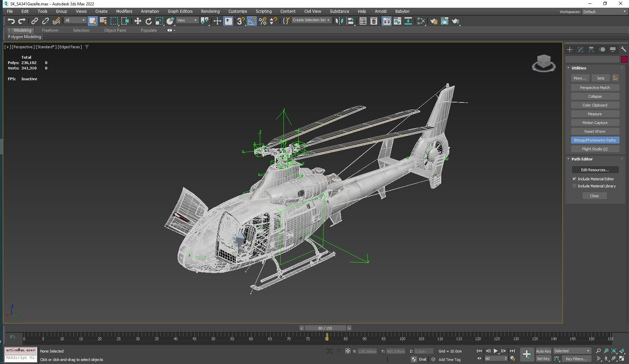Toggle Include Material Editor checkbox

[574, 179]
